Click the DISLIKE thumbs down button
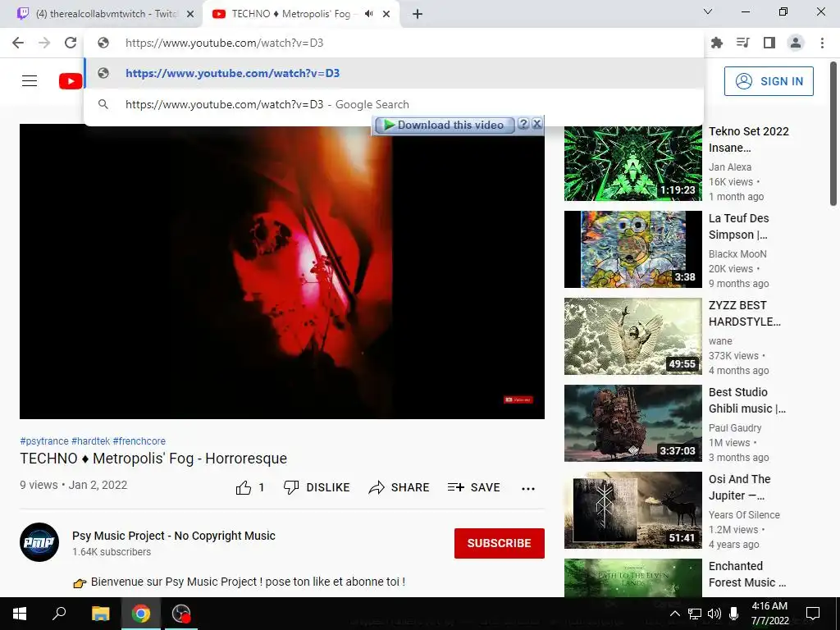 tap(317, 487)
